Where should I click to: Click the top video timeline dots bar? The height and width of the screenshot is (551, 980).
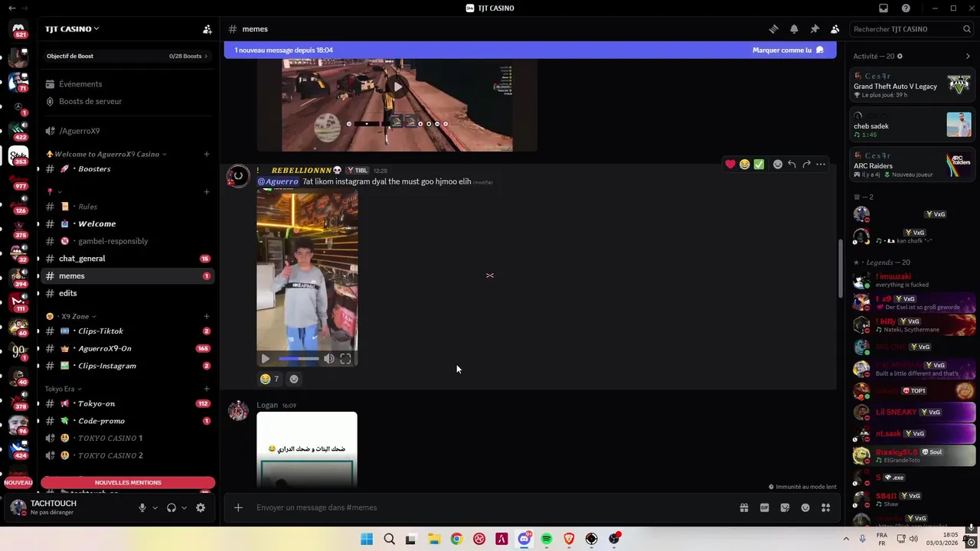click(397, 123)
